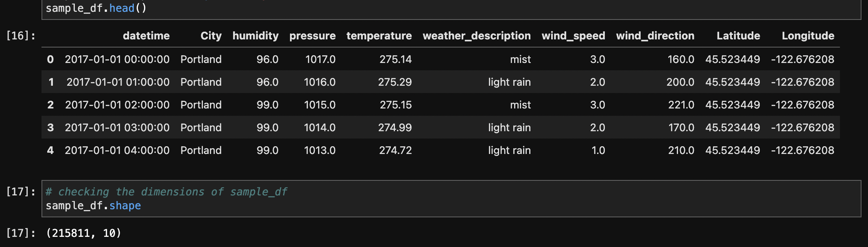Screen dimensions: 868x247
Task: Click inside the sample_df.shape code cell
Action: point(451,199)
